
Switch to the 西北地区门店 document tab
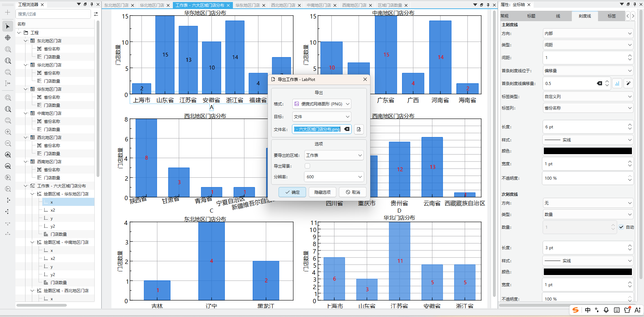(283, 5)
